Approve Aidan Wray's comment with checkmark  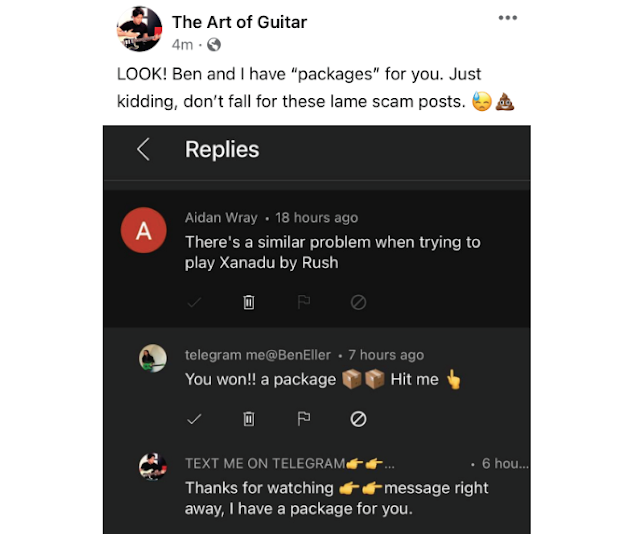[x=195, y=302]
